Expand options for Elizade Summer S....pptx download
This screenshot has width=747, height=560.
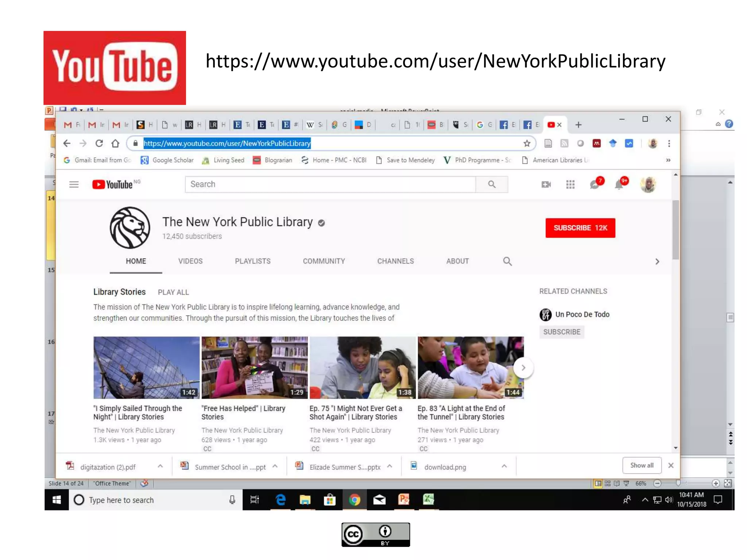390,466
